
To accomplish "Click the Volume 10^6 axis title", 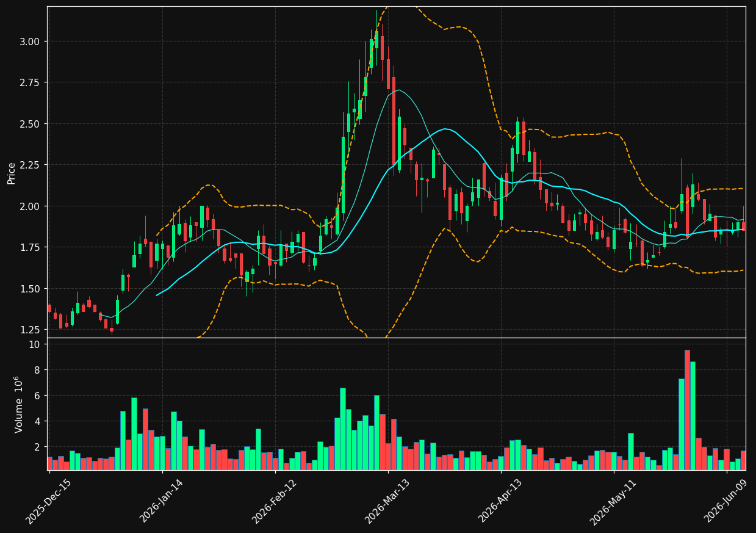I will (18, 404).
